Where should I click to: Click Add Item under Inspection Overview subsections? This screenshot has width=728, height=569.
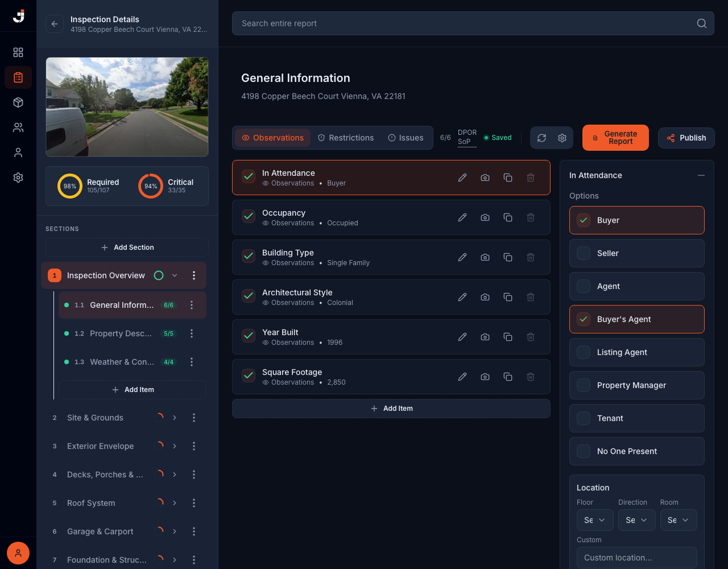click(x=133, y=390)
